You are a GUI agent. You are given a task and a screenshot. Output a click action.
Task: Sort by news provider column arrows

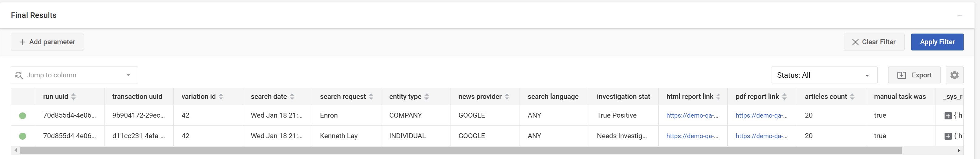[507, 97]
